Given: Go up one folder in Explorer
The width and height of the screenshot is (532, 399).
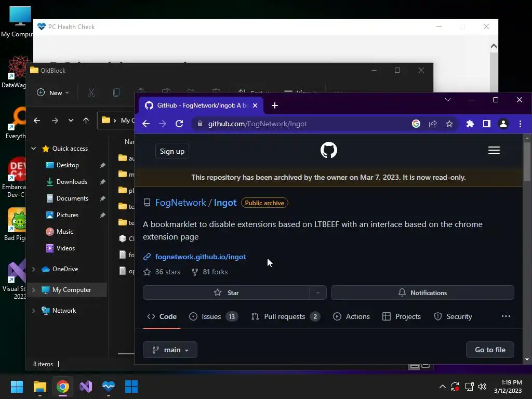Looking at the screenshot, I should [x=86, y=121].
